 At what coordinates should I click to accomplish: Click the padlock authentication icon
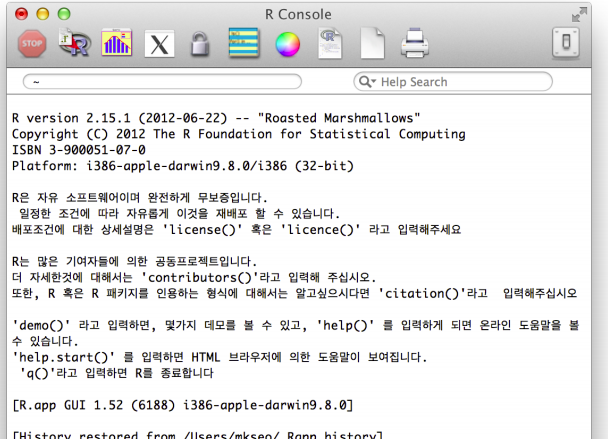(200, 44)
